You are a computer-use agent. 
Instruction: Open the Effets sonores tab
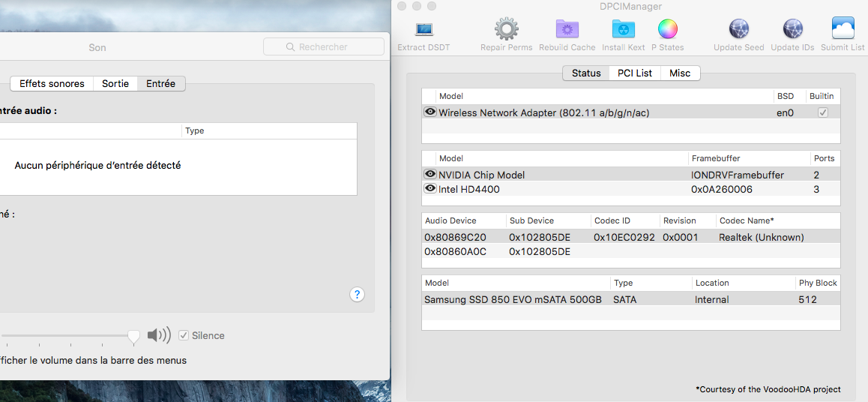click(52, 83)
